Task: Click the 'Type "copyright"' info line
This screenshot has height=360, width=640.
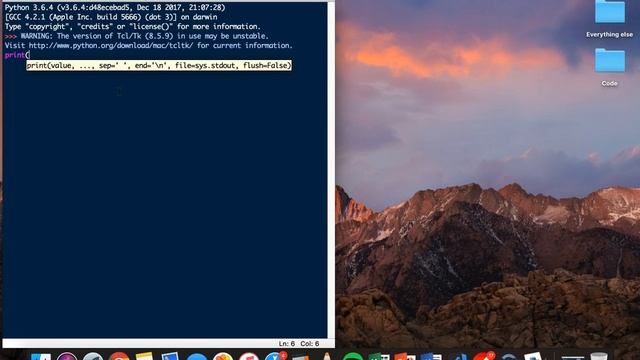Action: (x=133, y=27)
